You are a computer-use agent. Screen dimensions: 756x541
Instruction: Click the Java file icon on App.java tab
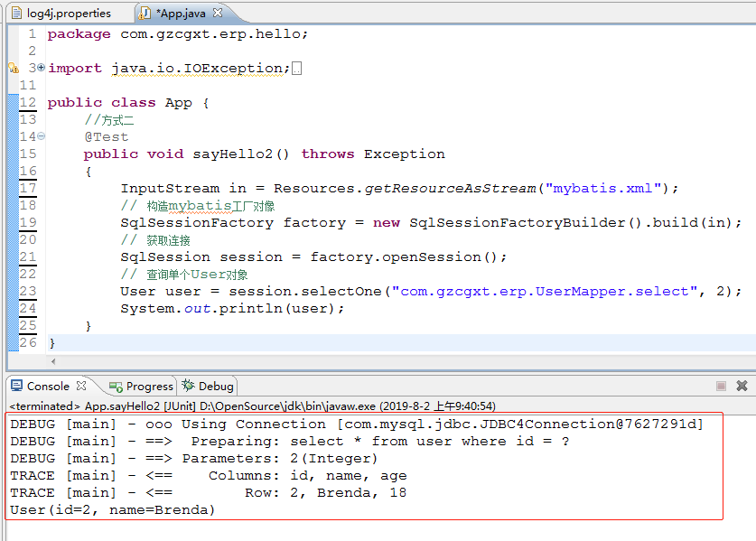tap(145, 13)
